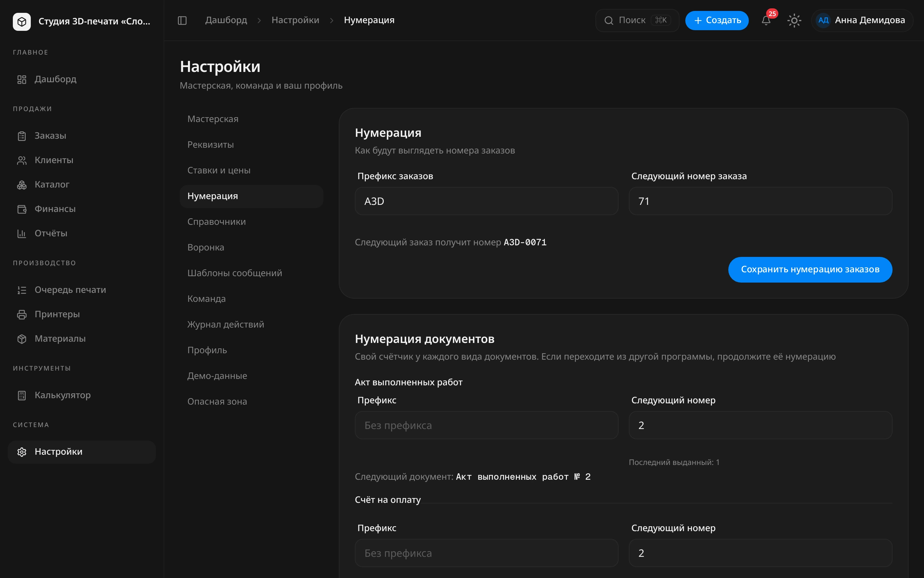
Task: Click the search magnifier icon
Action: [x=609, y=20]
